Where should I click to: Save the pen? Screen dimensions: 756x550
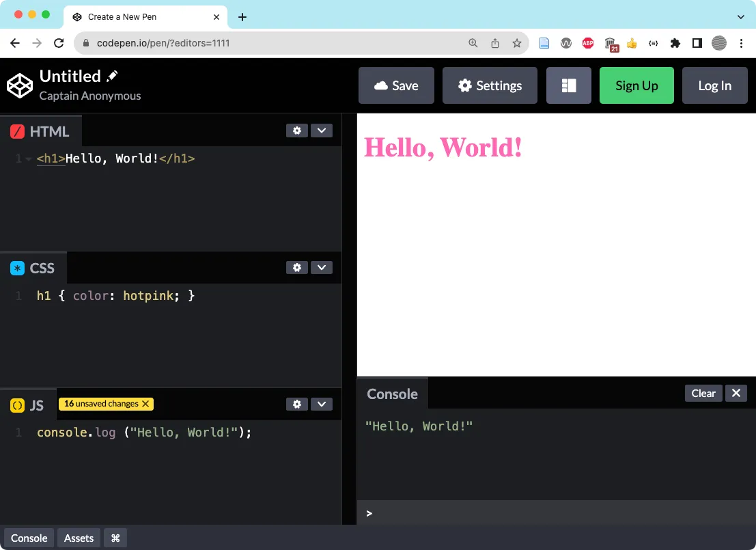coord(396,85)
